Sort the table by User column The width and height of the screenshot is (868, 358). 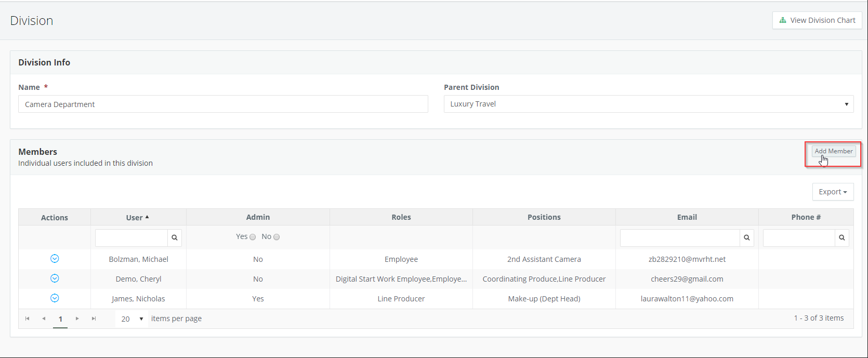[135, 217]
